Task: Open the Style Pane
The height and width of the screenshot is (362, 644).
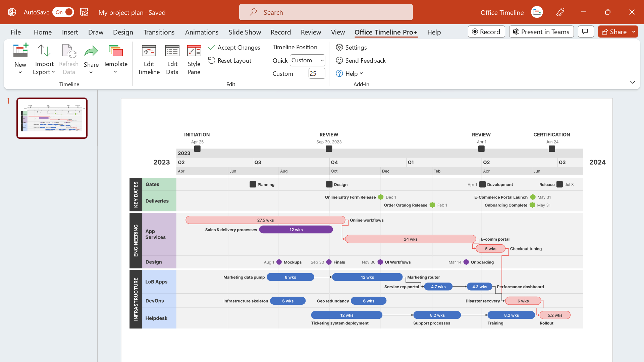Action: (194, 60)
